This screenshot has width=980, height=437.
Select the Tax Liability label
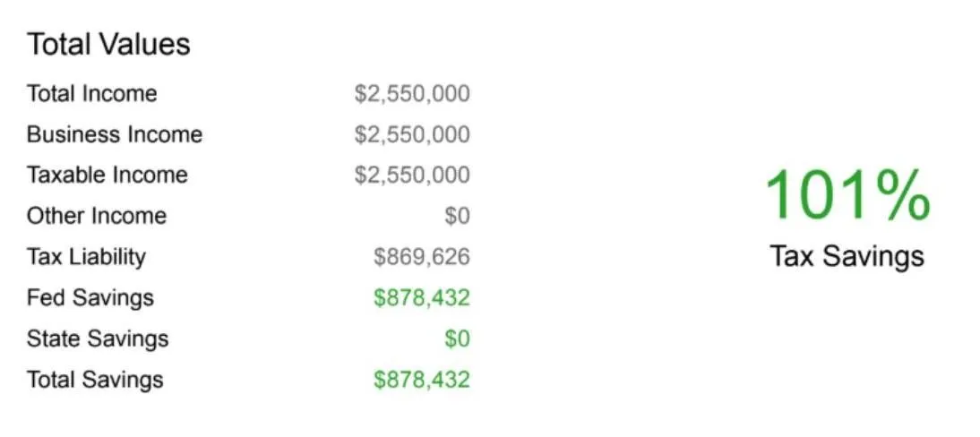click(x=86, y=257)
